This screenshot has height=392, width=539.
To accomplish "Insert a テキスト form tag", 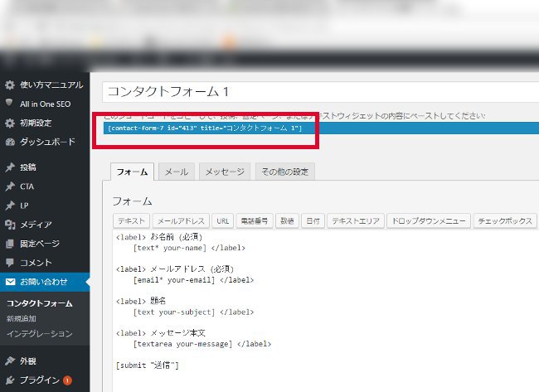I will pos(130,221).
